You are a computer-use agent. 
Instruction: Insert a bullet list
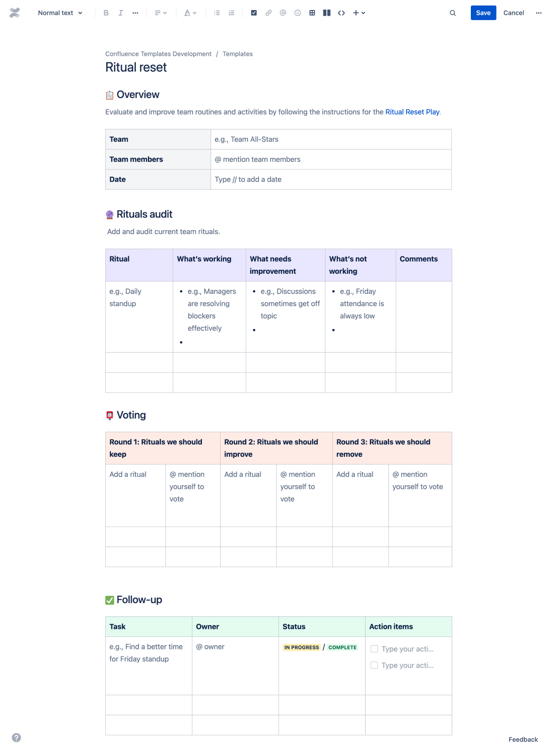coord(216,13)
